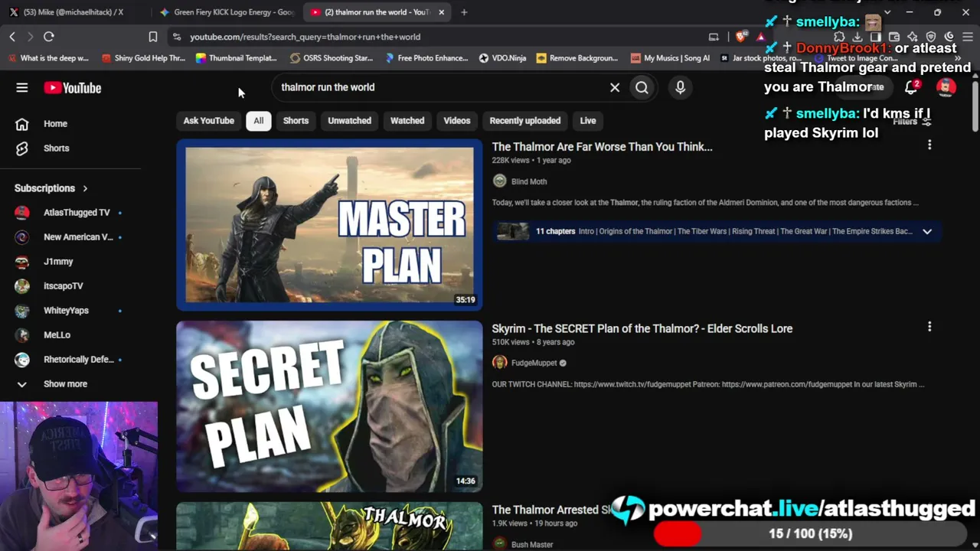This screenshot has height=551, width=980.
Task: View site information icon beside the URL
Action: coord(177,37)
